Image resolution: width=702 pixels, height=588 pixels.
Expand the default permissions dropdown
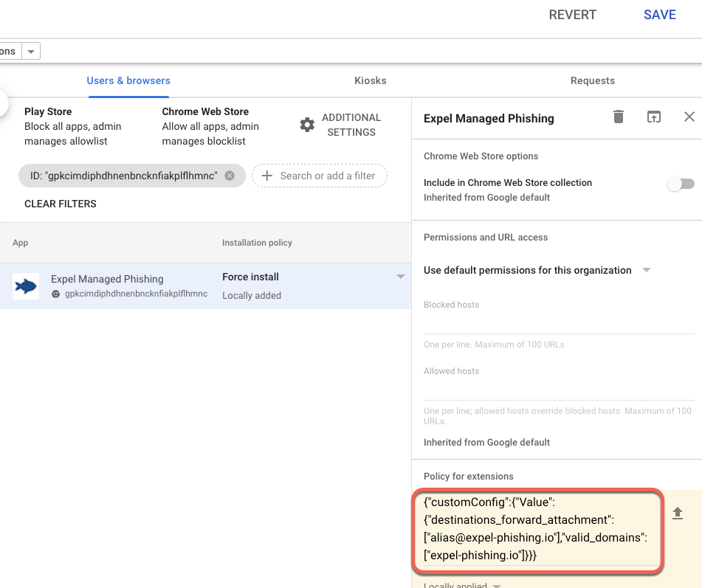click(646, 270)
